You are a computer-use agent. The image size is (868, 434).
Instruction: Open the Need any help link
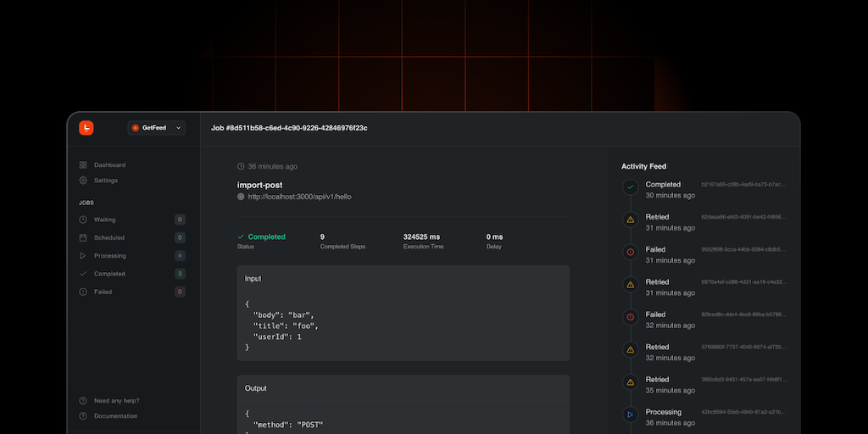[116, 401]
